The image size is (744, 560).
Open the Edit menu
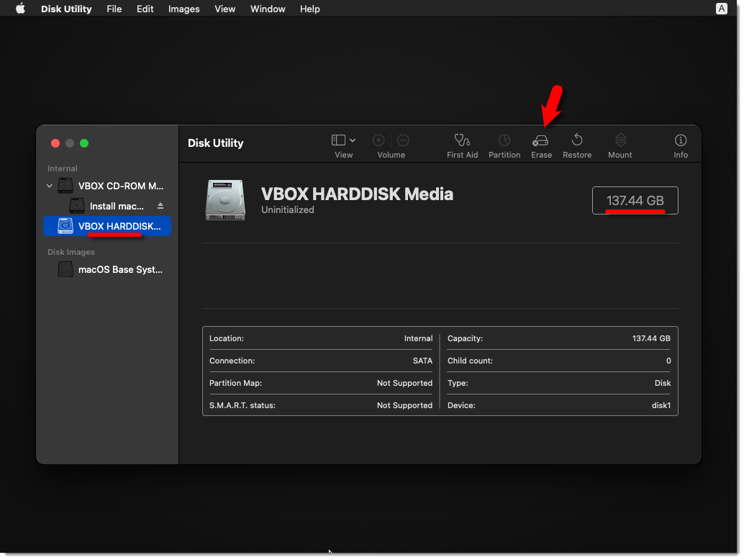pos(145,9)
